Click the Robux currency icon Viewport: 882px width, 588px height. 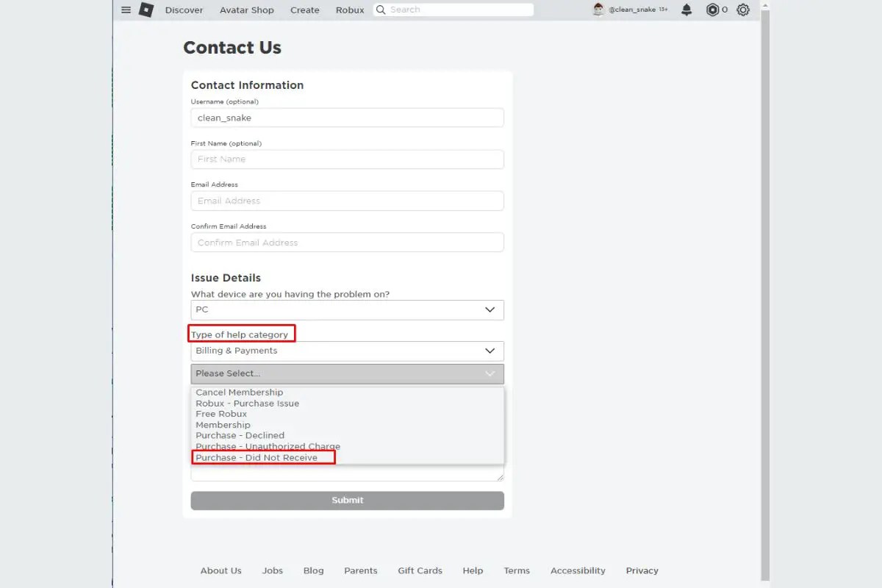(712, 10)
